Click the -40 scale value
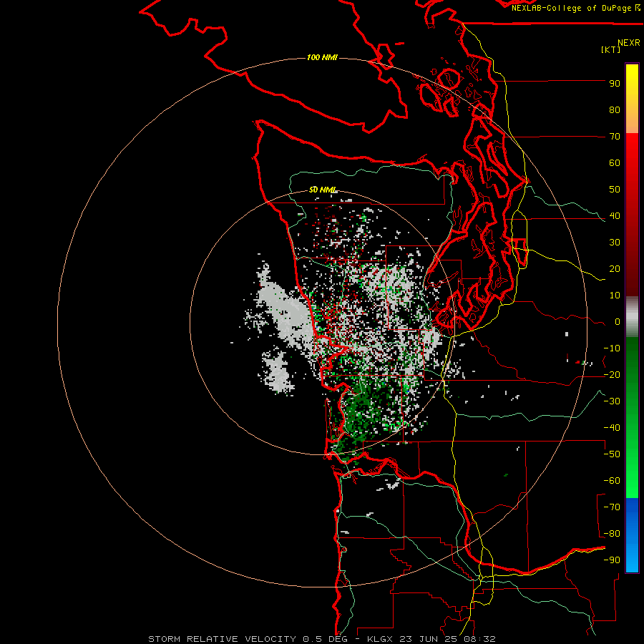 612,428
